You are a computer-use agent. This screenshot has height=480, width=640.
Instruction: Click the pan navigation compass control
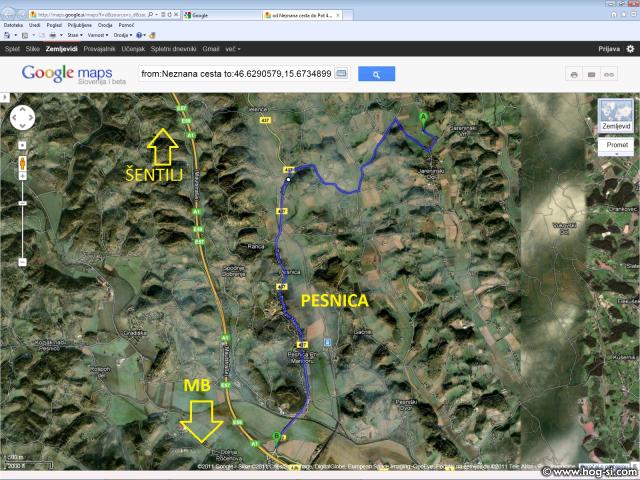22,118
